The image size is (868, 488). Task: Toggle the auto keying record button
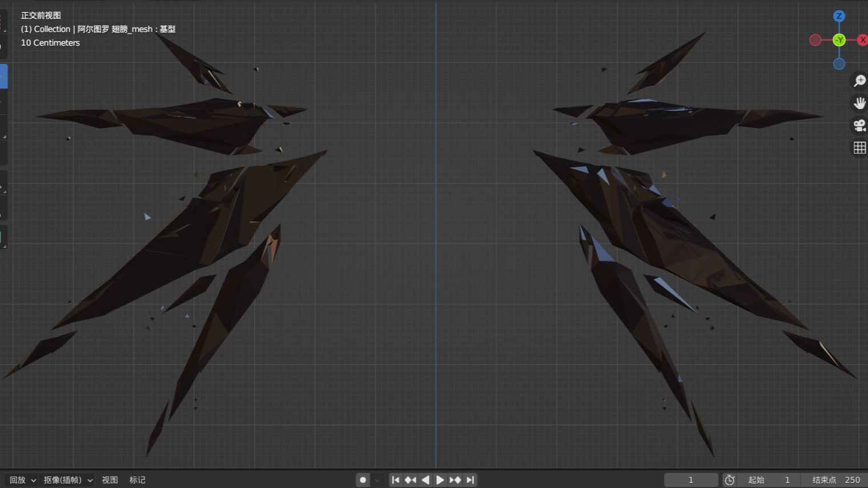tap(363, 480)
